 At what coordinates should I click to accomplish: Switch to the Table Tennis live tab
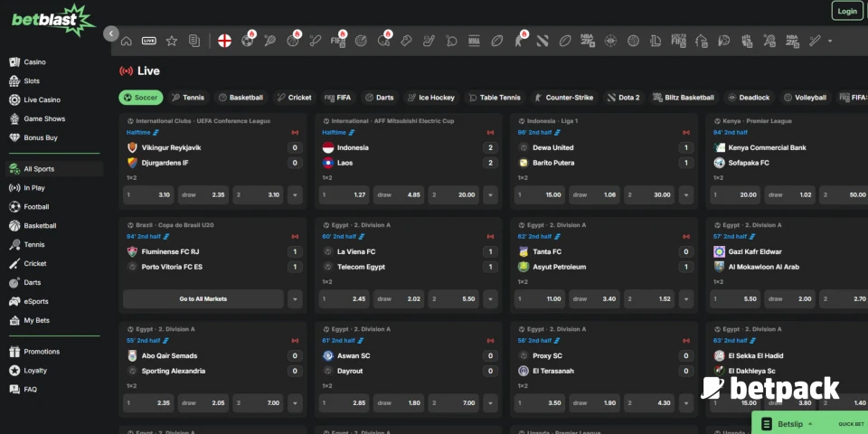495,98
